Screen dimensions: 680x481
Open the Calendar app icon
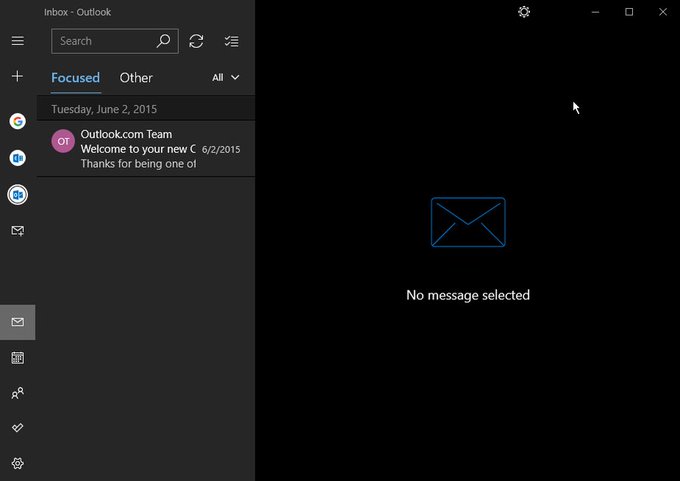(18, 358)
